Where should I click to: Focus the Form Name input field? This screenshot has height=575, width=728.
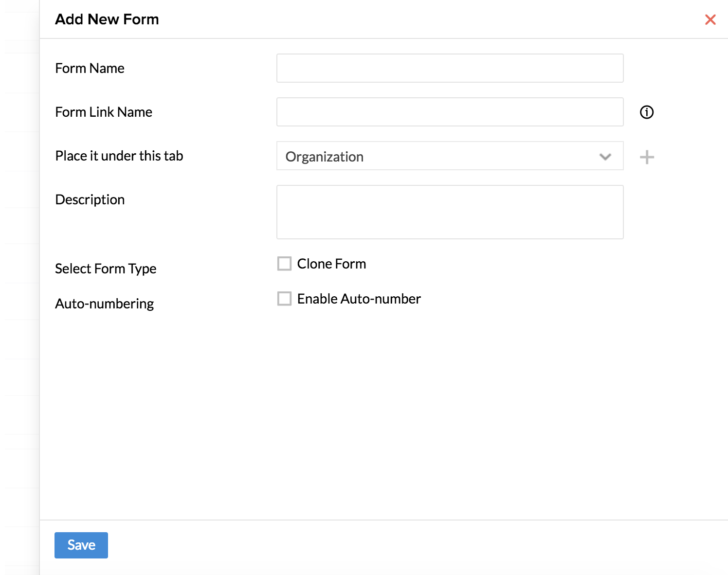[450, 68]
